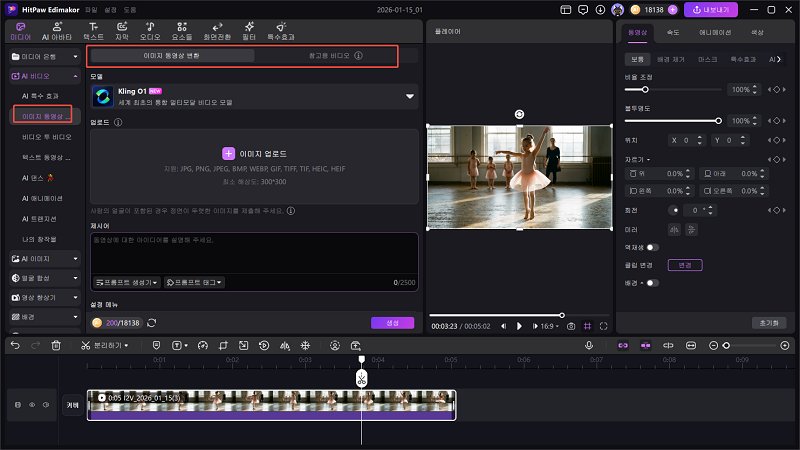Click the speed gauge icon in timeline toolbar

click(203, 345)
